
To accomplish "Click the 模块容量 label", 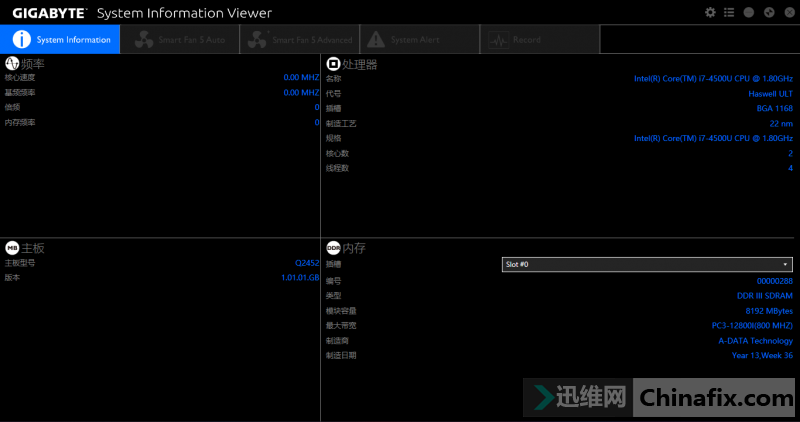I will coord(341,311).
